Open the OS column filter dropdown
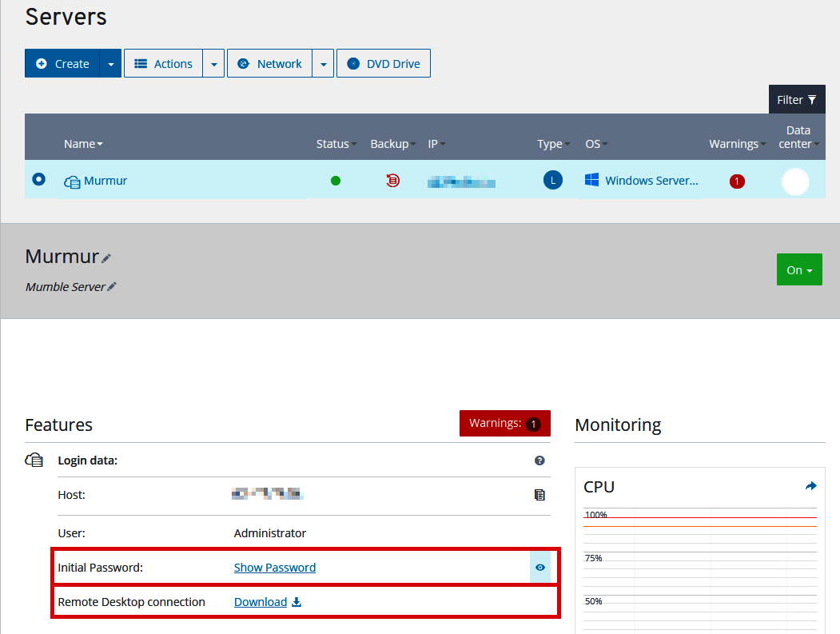This screenshot has height=634, width=840. click(x=606, y=144)
